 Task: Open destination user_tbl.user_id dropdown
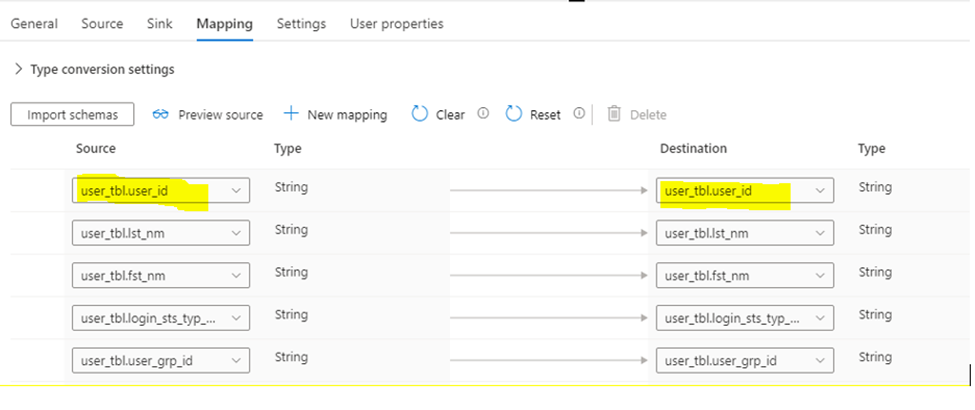click(x=820, y=191)
